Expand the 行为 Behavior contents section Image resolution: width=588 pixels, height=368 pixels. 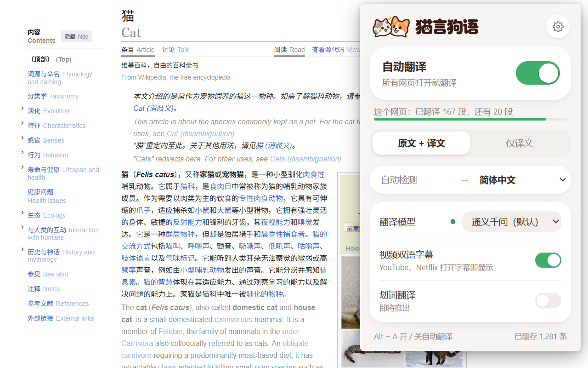(23, 153)
